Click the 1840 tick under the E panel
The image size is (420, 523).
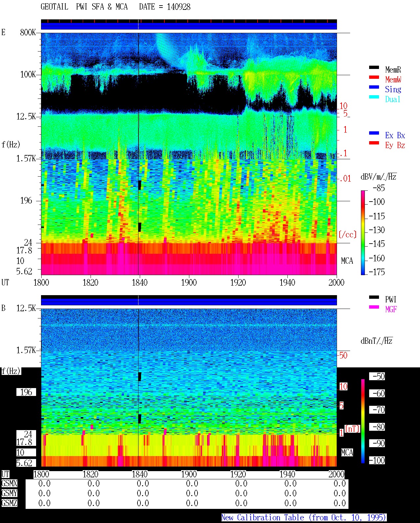tap(139, 282)
